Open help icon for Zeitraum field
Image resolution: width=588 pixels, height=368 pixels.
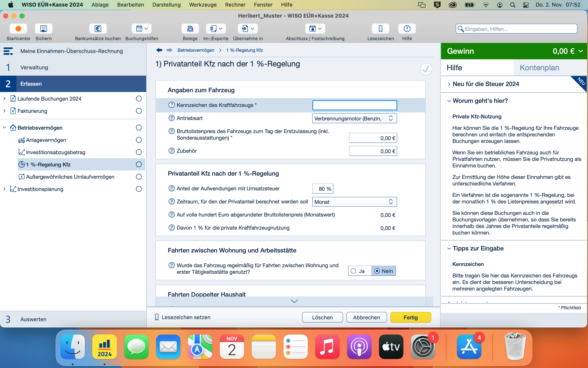(171, 202)
